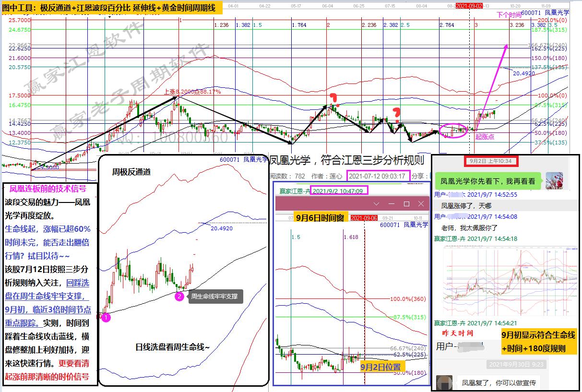Click author name 莲心 in article header
The image size is (582, 392).
coord(336,176)
